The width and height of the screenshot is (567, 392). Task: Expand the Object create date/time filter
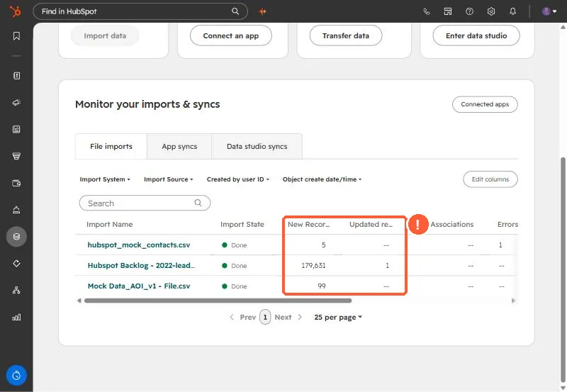[x=322, y=179]
